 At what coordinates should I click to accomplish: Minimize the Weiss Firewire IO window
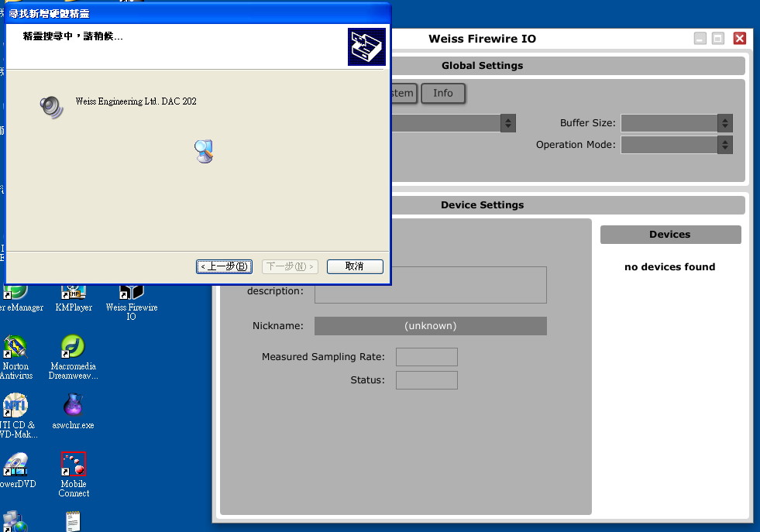pyautogui.click(x=700, y=38)
